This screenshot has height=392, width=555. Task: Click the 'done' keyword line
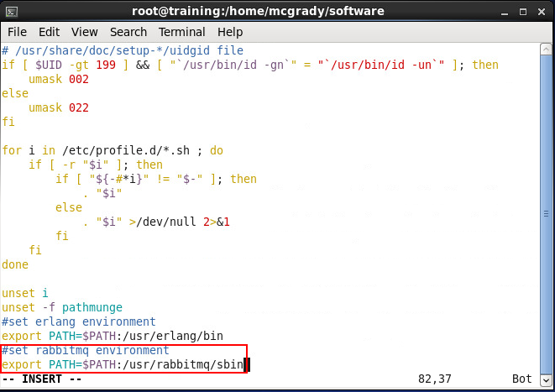pos(15,264)
